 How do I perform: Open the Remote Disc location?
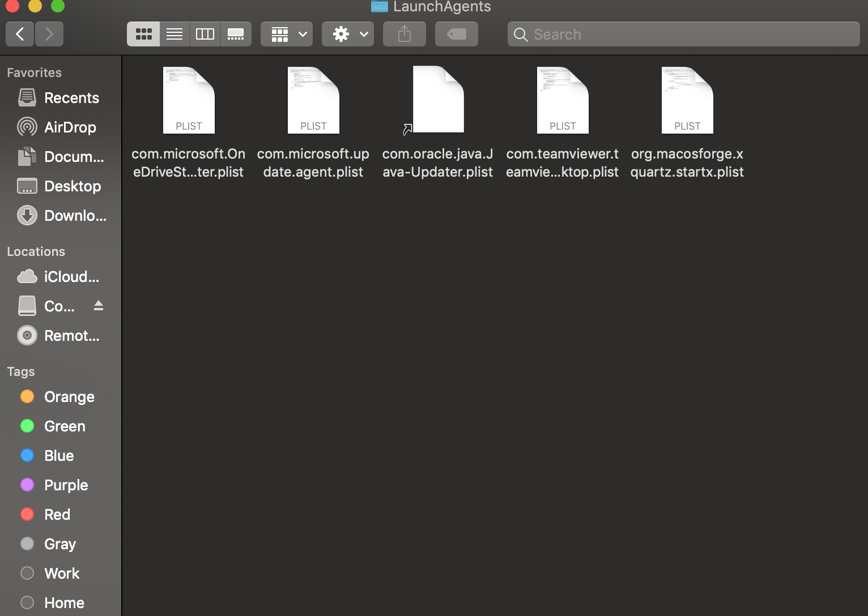click(27, 335)
